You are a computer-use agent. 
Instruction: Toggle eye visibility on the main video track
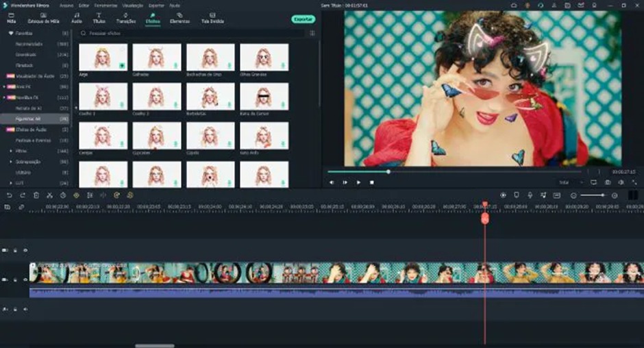25,279
